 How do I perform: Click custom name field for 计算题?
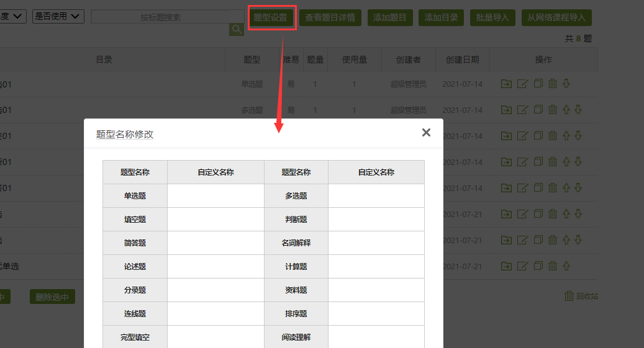(376, 267)
